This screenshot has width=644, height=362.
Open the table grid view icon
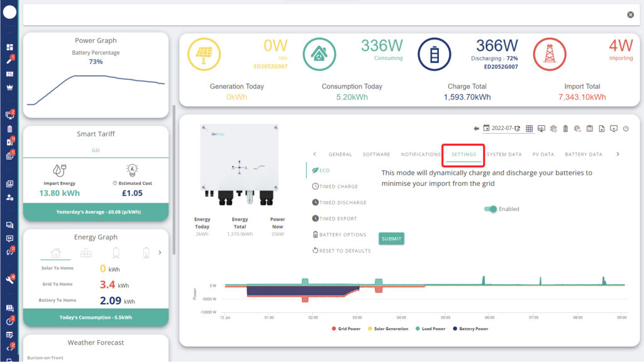click(529, 128)
